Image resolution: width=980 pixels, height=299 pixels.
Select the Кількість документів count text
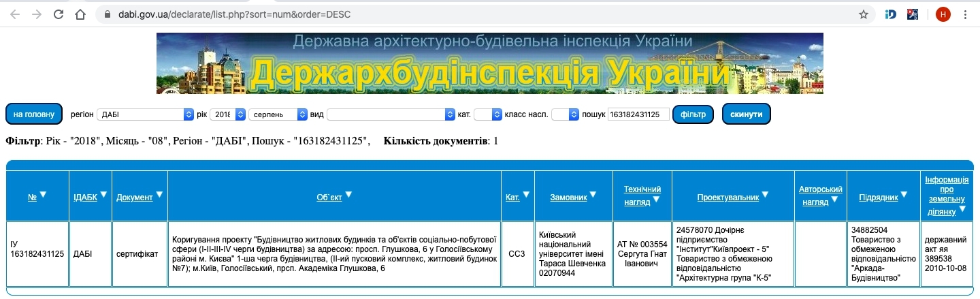click(x=441, y=141)
